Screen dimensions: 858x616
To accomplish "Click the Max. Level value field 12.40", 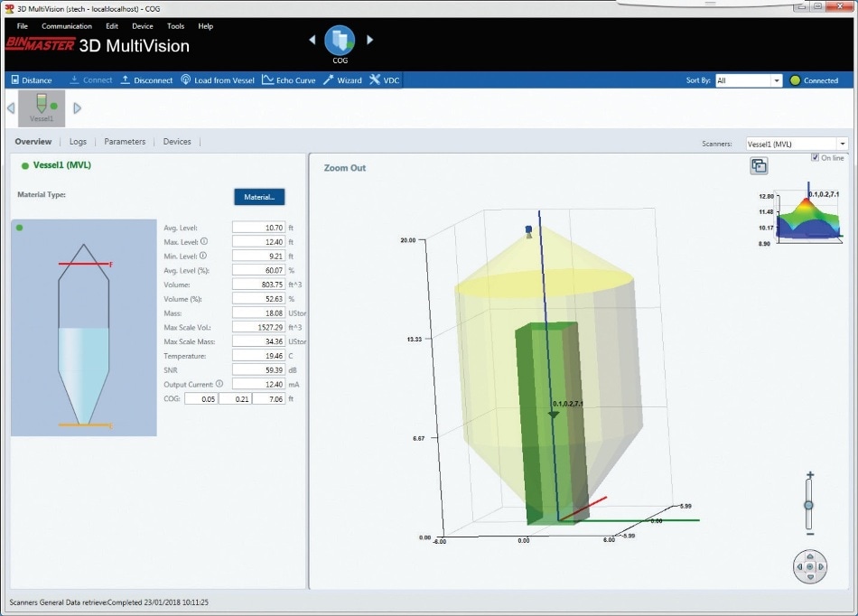I will [x=259, y=242].
